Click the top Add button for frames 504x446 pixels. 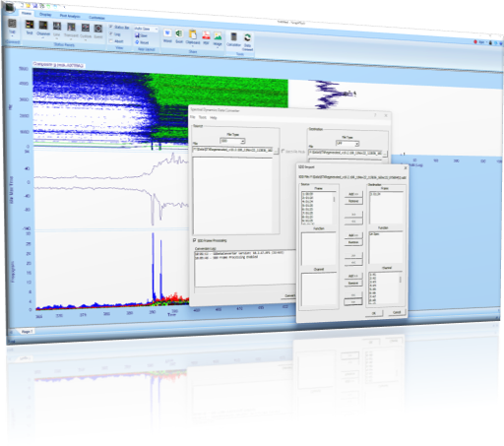point(353,194)
